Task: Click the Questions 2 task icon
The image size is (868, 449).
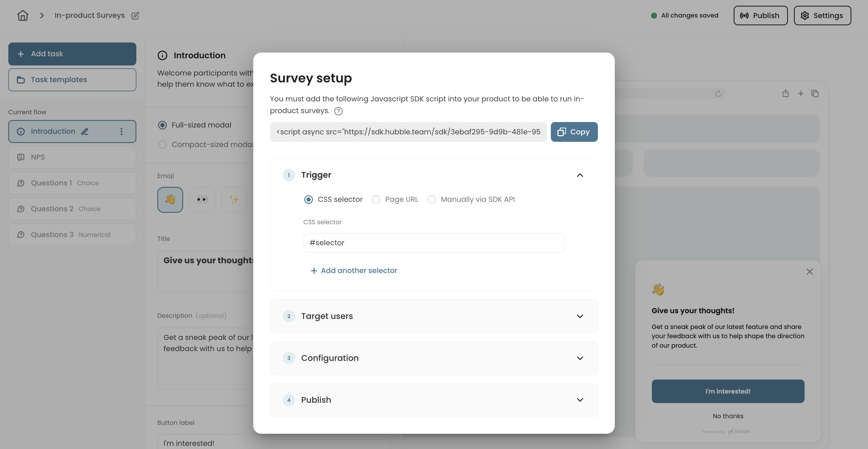Action: pos(21,209)
